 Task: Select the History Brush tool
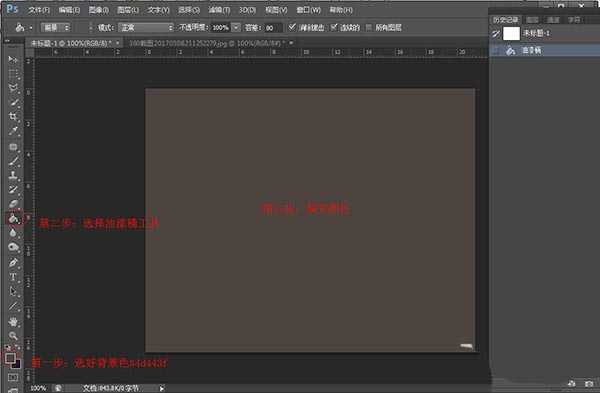pyautogui.click(x=13, y=189)
